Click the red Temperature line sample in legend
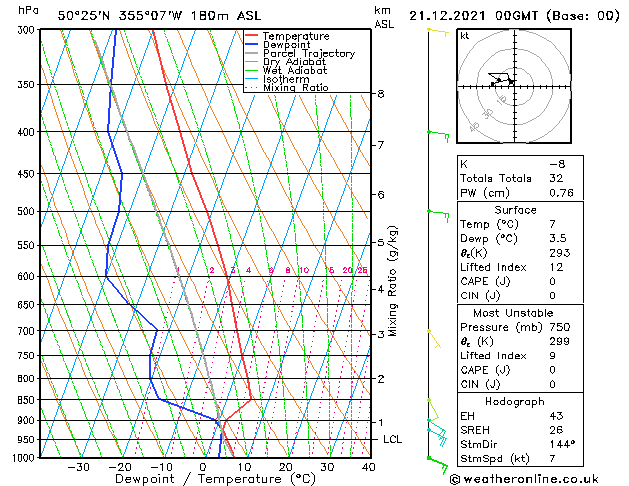This screenshot has height=486, width=629. [x=252, y=35]
